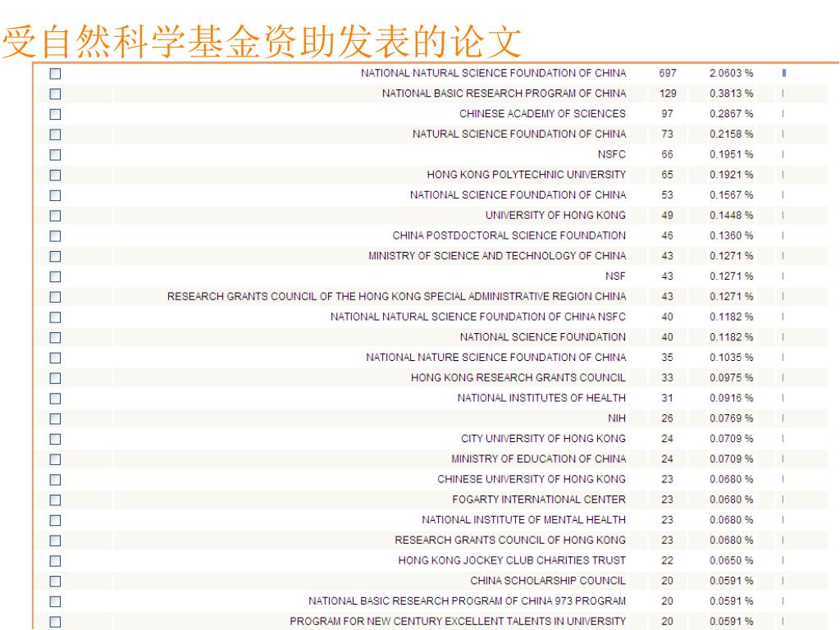Image resolution: width=840 pixels, height=630 pixels.
Task: Click the FOGARTY INTERNATIONAL CENTER label
Action: [539, 500]
